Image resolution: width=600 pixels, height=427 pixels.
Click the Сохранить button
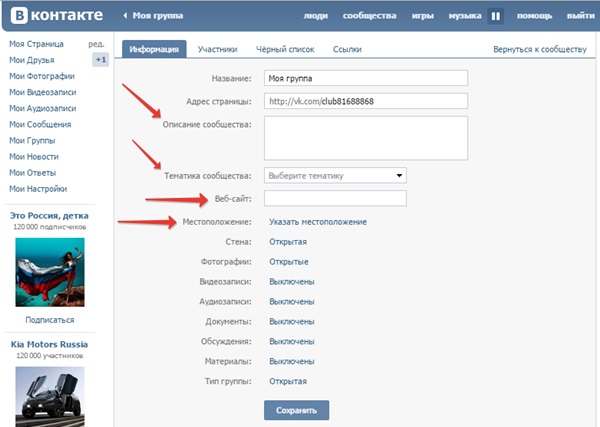tap(296, 410)
